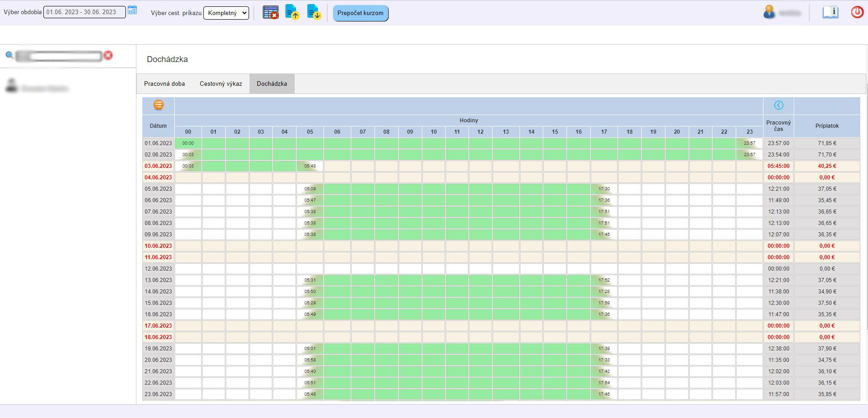868x418 pixels.
Task: Open the Výber cest. príkazu Kompletný dropdown
Action: point(226,13)
